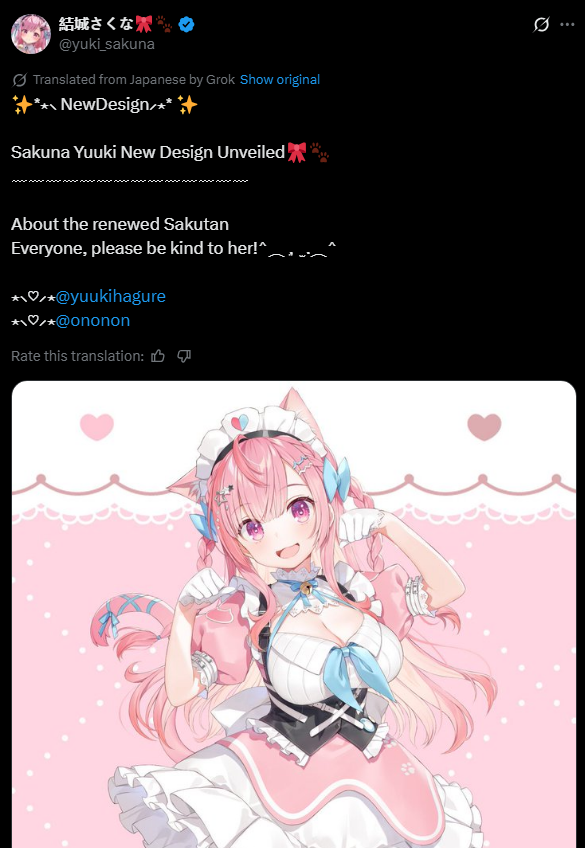Image resolution: width=585 pixels, height=848 pixels.
Task: Click the Grok explain icon at top right
Action: pos(541,24)
